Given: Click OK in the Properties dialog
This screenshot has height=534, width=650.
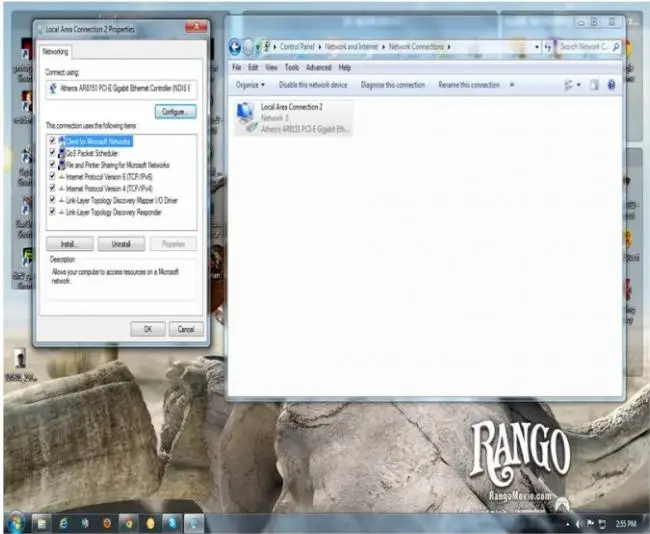Looking at the screenshot, I should 148,329.
